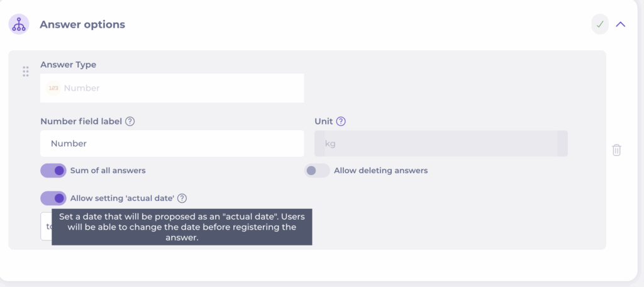Click the "Answer options" heading text
This screenshot has height=287, width=644.
(82, 25)
